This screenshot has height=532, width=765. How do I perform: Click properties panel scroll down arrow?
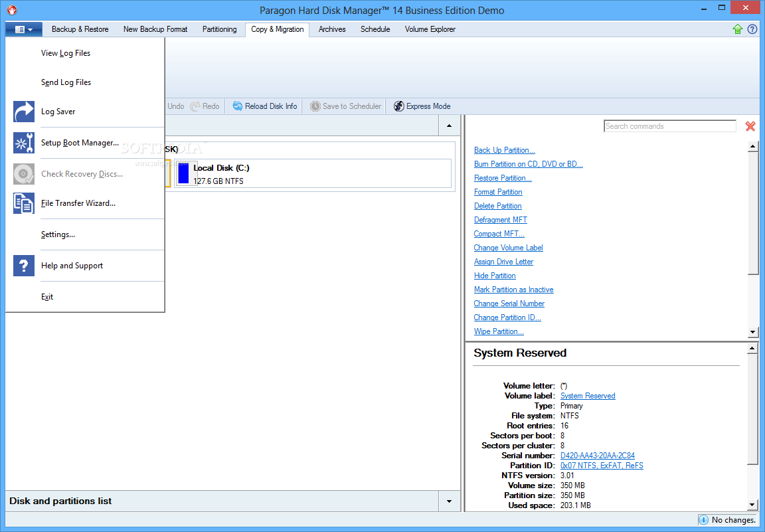[x=752, y=505]
